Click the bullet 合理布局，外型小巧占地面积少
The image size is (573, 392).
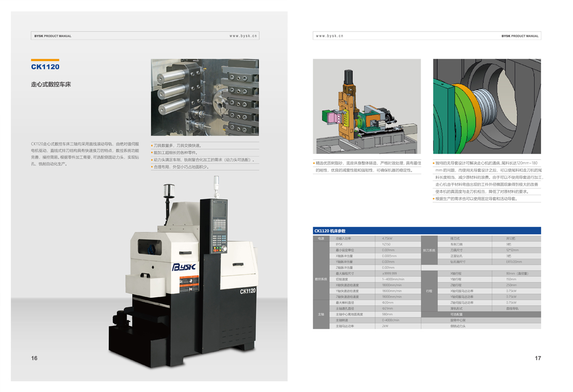[180, 167]
